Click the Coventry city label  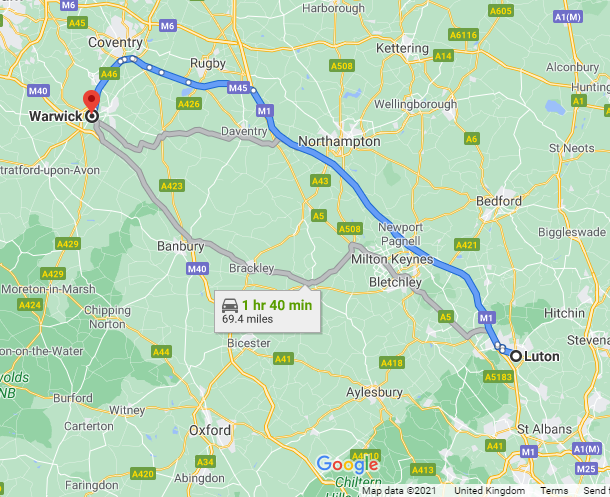click(x=115, y=43)
